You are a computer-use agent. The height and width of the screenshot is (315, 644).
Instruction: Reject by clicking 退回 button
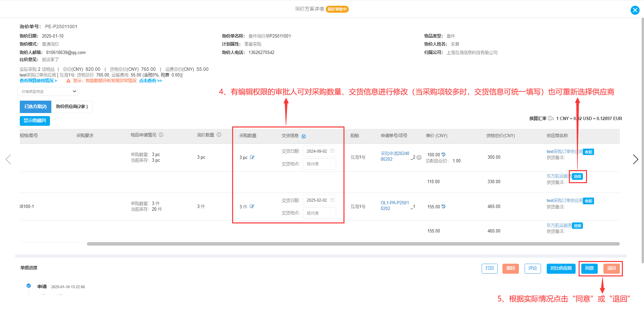pos(611,268)
